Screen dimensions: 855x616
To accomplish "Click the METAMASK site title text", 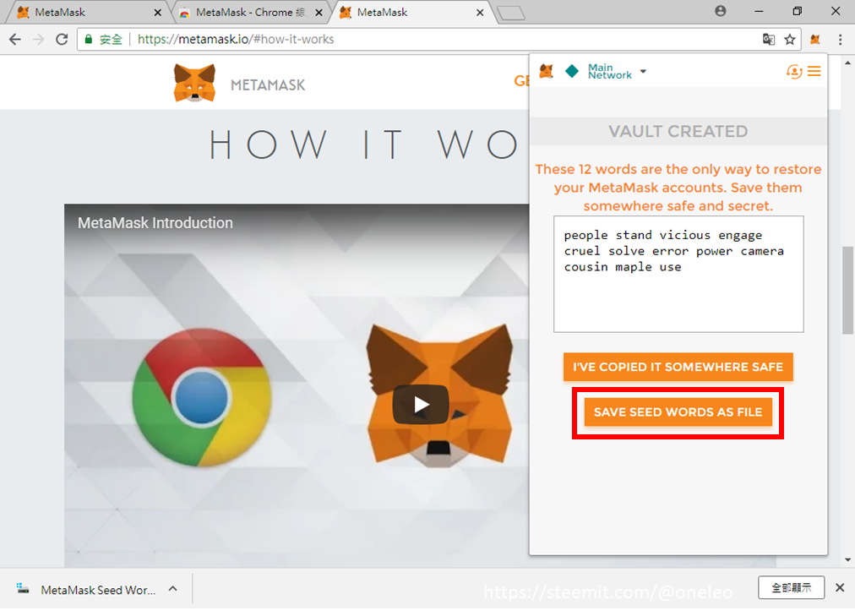I will 268,85.
